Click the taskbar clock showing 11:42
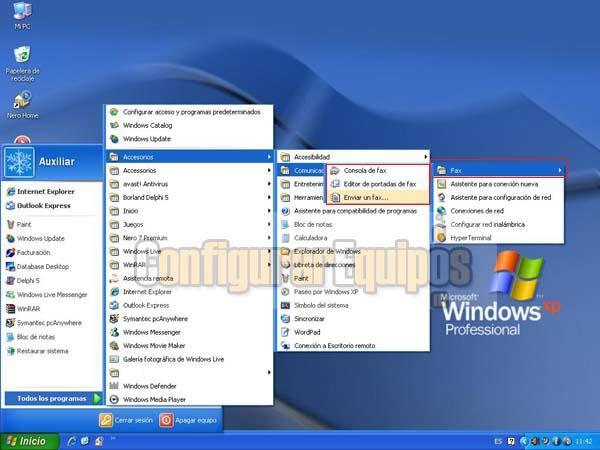600x450 pixels. pyautogui.click(x=584, y=442)
